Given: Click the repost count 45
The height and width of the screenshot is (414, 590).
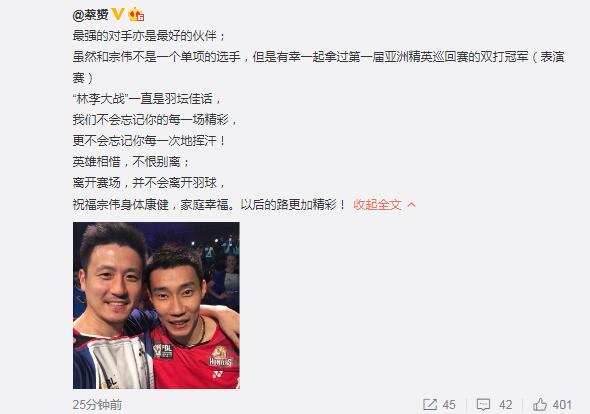Looking at the screenshot, I should point(449,405).
